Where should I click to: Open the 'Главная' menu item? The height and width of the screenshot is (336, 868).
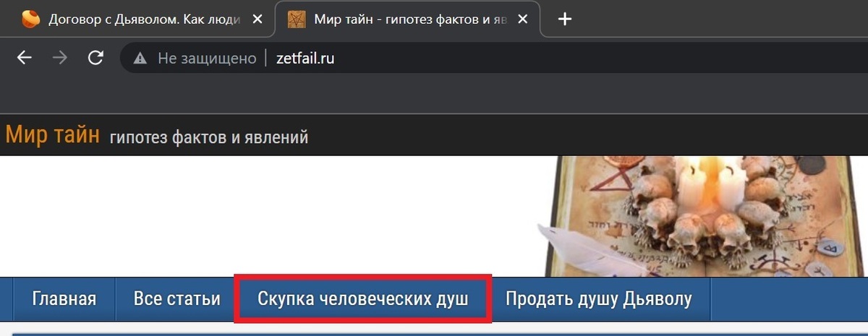point(64,298)
